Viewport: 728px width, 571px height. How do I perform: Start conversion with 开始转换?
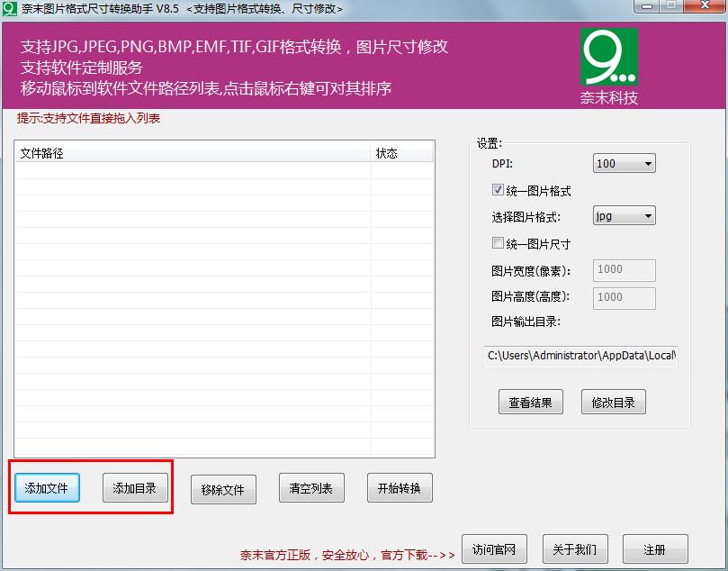[x=400, y=488]
